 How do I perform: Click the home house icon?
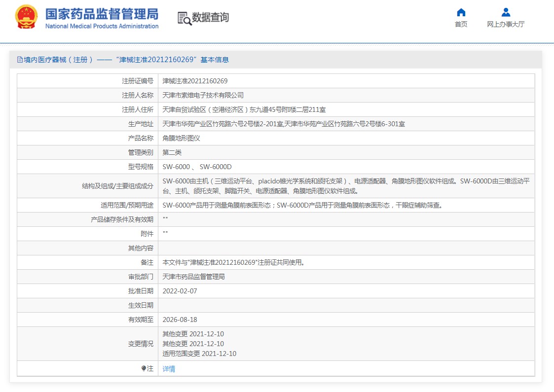(461, 12)
